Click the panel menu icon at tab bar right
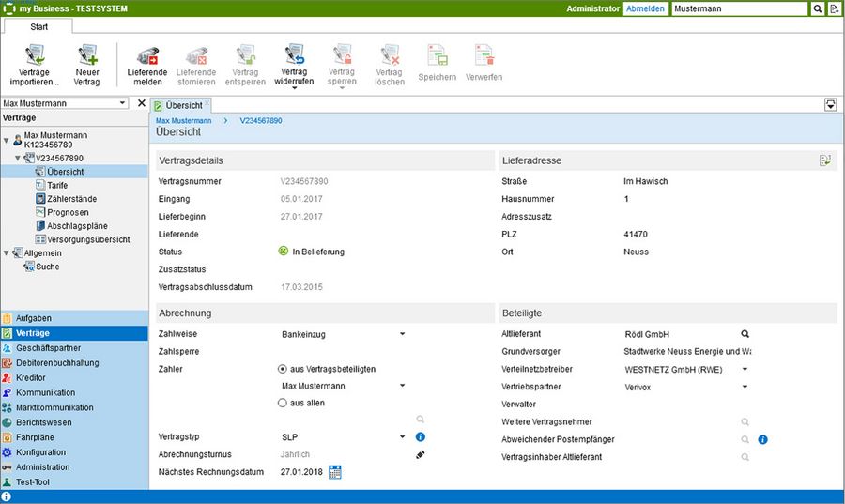This screenshot has height=504, width=845. 831,105
